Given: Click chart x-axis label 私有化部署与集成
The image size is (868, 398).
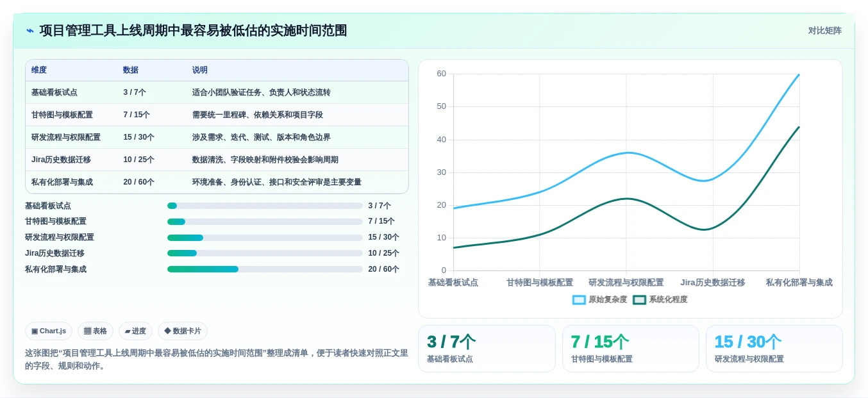Looking at the screenshot, I should click(799, 283).
